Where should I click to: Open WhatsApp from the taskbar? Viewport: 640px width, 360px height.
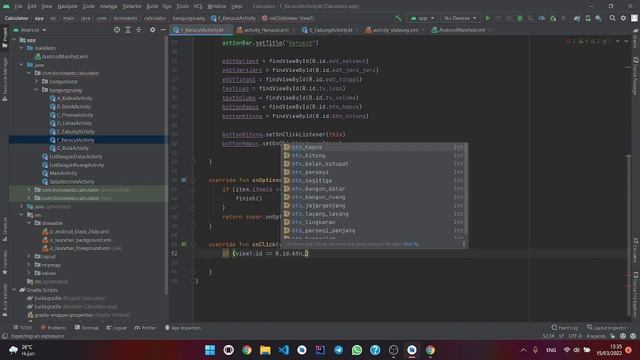point(357,350)
